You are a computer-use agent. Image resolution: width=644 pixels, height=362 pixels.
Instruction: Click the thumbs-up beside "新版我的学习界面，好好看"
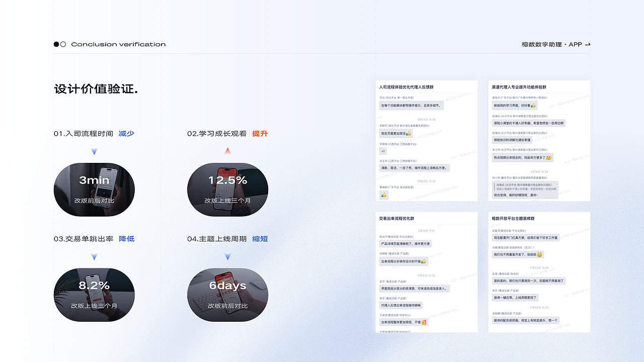(x=532, y=106)
